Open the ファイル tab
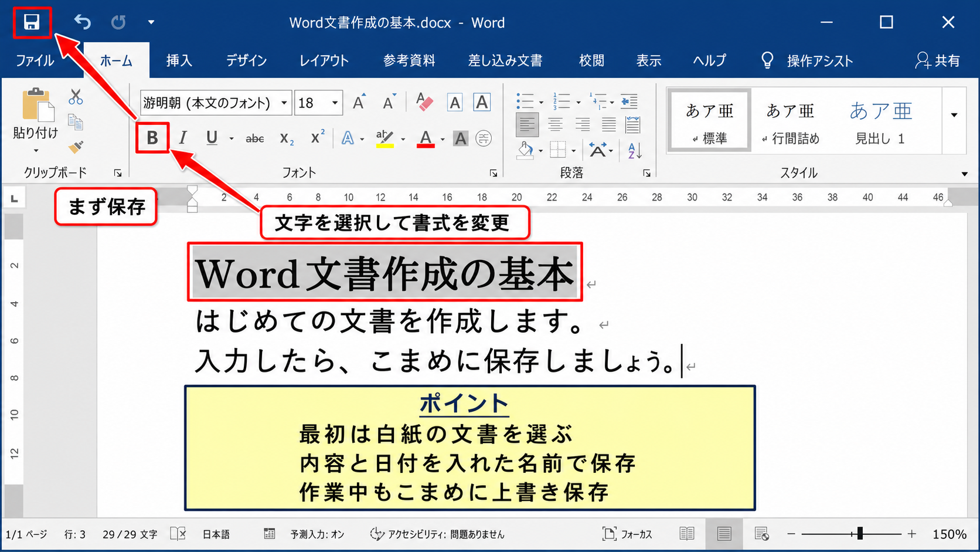Viewport: 980px width, 552px height. 35,60
